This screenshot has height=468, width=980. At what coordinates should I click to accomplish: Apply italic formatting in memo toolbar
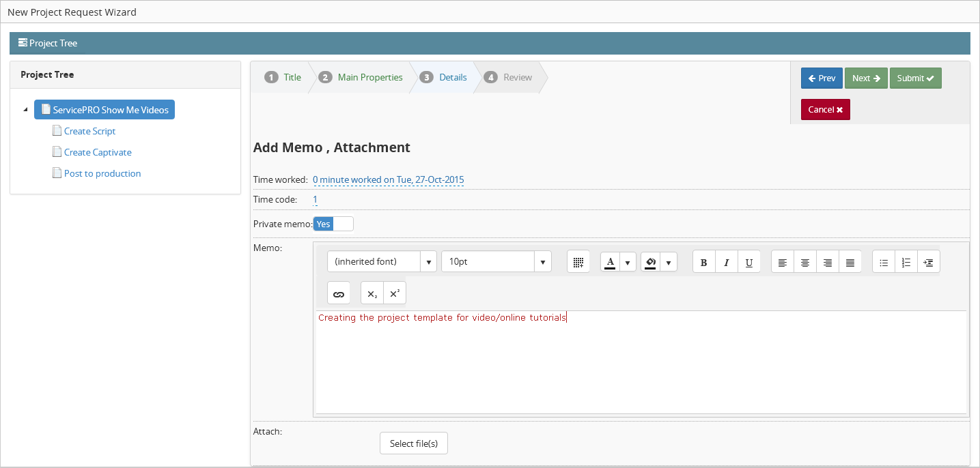point(727,263)
